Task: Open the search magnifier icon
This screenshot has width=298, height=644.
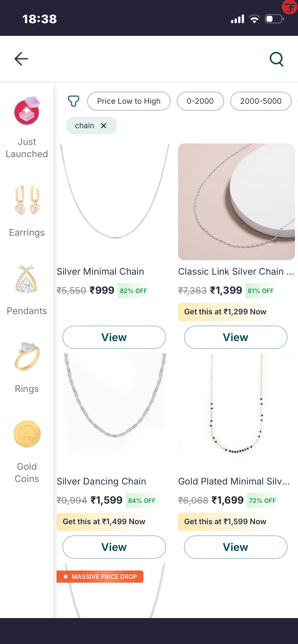Action: click(276, 59)
